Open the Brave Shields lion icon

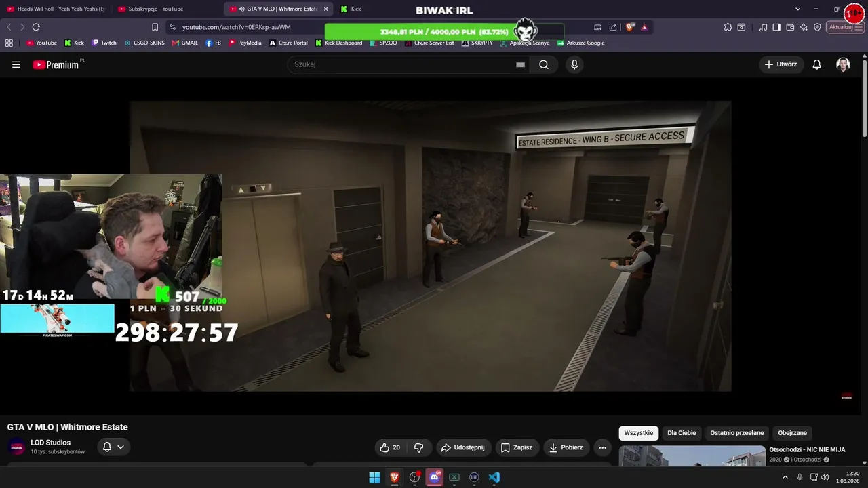pos(629,27)
